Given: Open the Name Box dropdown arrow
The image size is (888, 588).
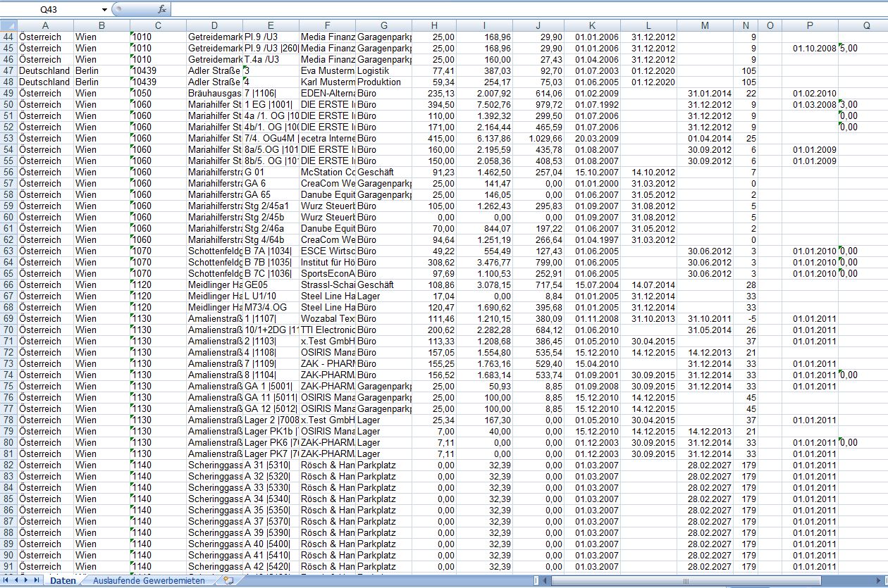Looking at the screenshot, I should (x=104, y=9).
